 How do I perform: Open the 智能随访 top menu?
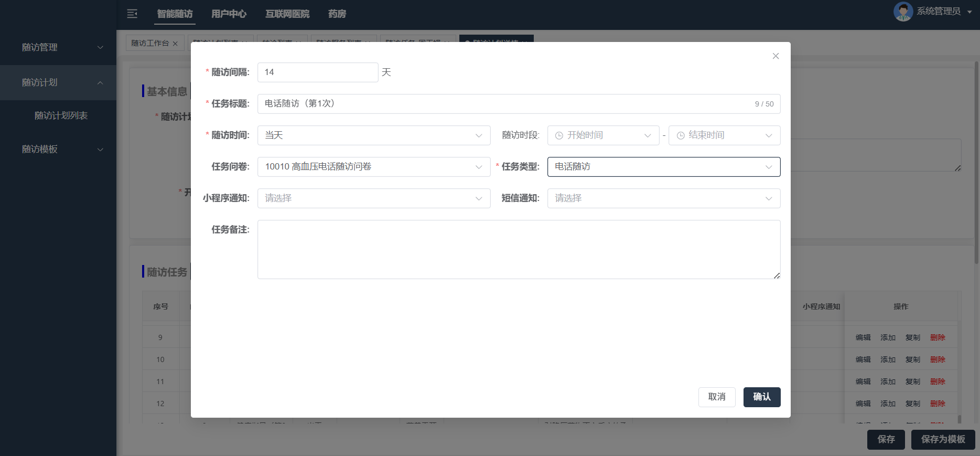[175, 14]
